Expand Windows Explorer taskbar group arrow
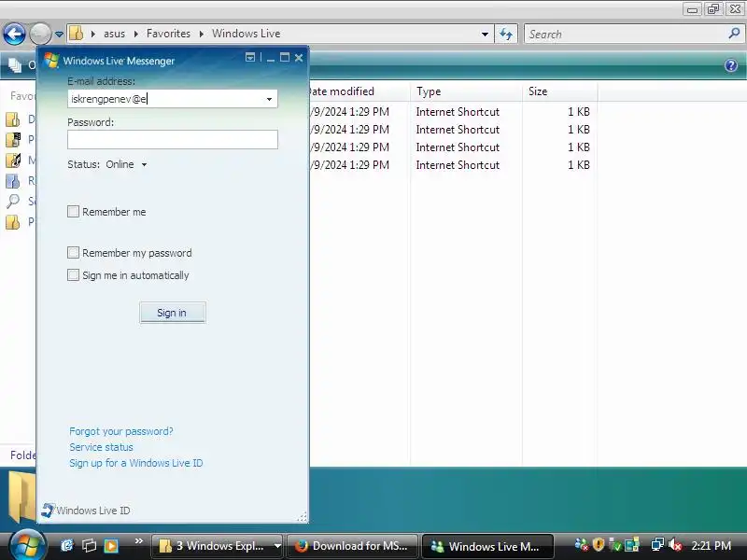747x560 pixels. 277,546
